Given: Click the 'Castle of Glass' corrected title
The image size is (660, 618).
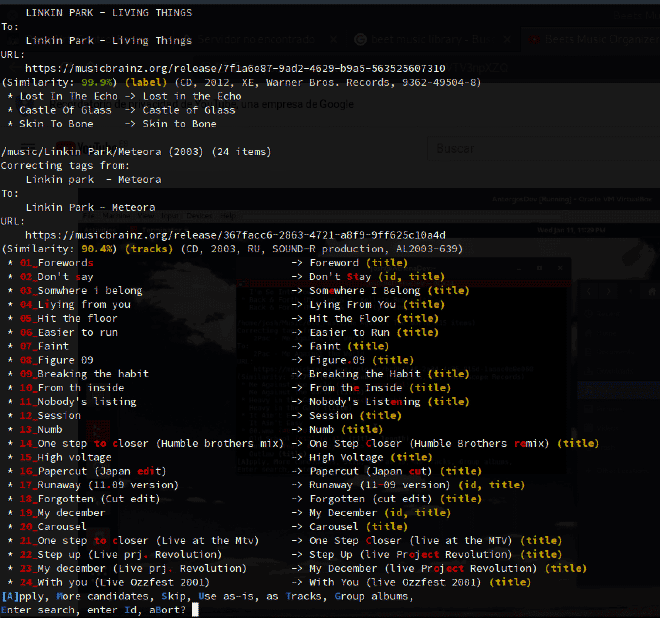Looking at the screenshot, I should [189, 110].
